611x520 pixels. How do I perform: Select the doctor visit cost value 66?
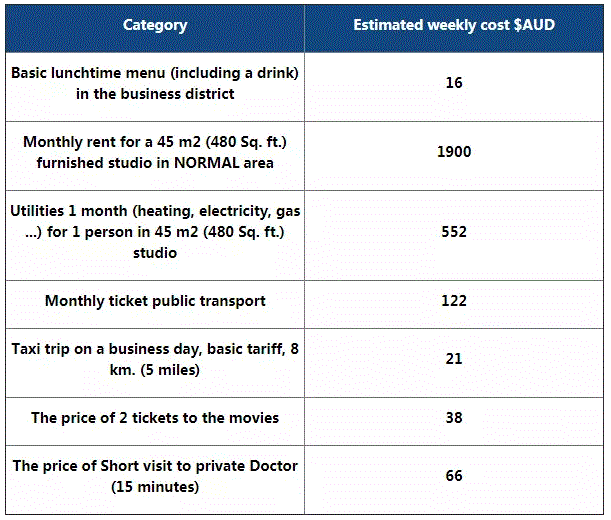[454, 476]
